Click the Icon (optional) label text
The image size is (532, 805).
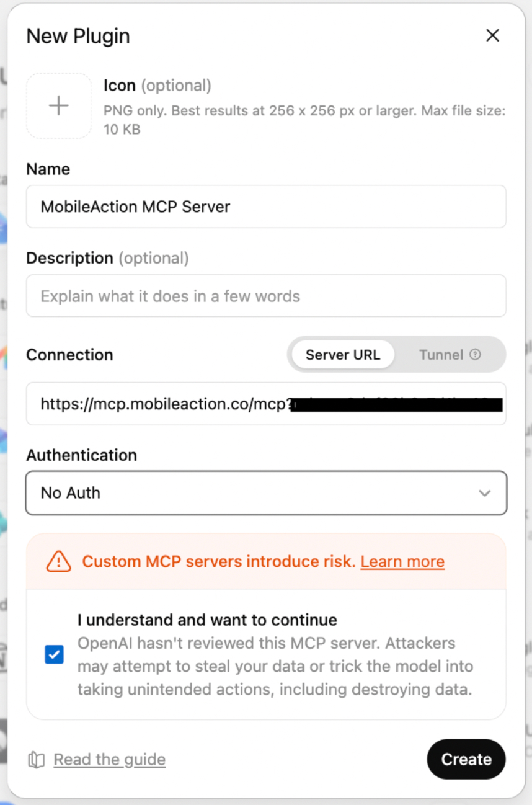157,86
